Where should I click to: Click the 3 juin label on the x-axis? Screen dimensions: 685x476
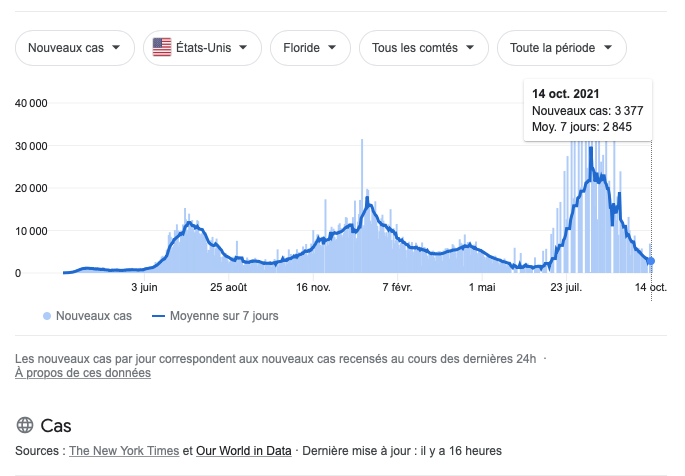(x=145, y=287)
